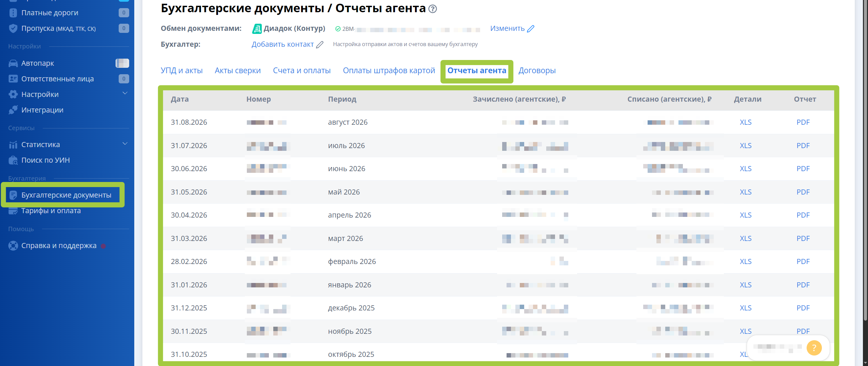
Task: Open the orange help chat button
Action: pos(814,348)
